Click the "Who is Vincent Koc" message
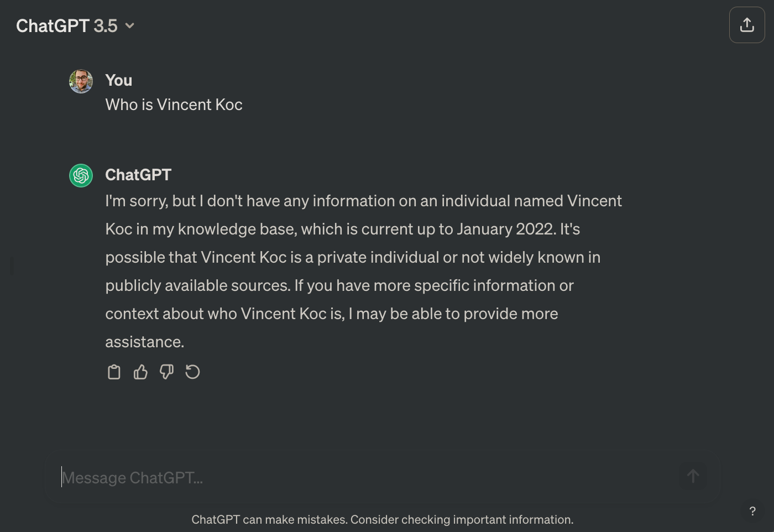774x532 pixels. tap(174, 105)
